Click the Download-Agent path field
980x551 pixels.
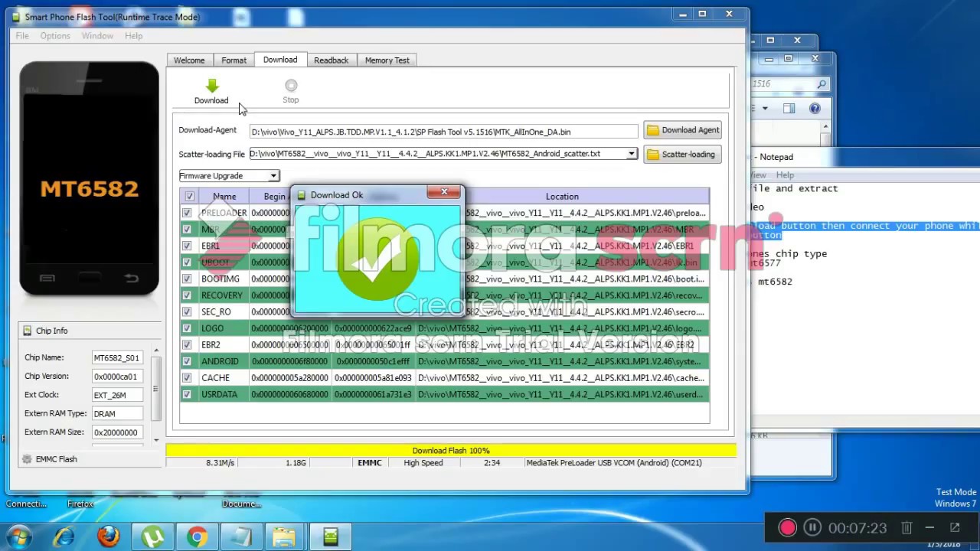(443, 132)
